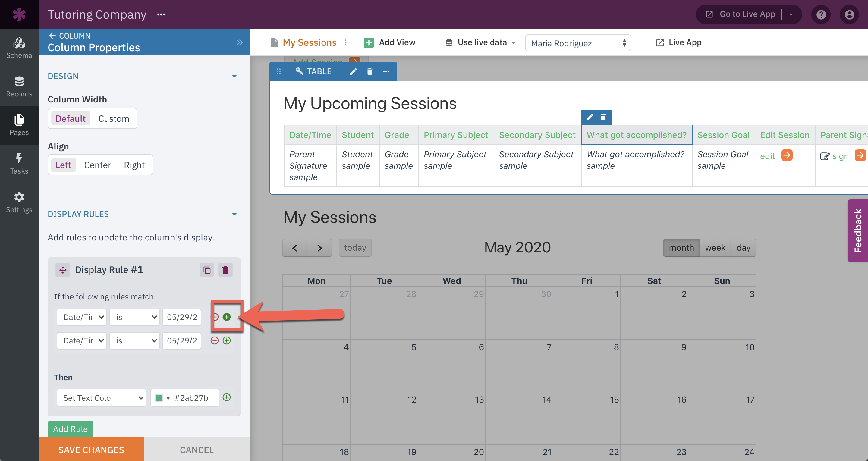Open My Sessions page options dots
The width and height of the screenshot is (868, 461).
click(x=346, y=42)
